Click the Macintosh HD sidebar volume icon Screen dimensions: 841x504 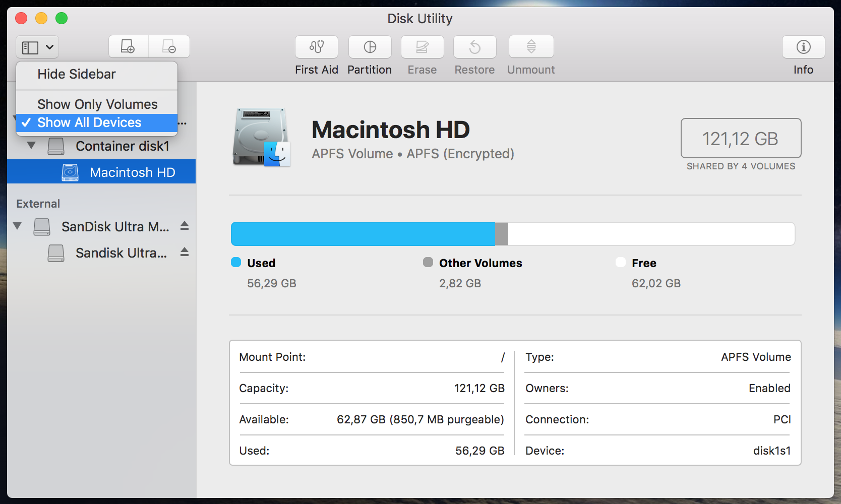pos(70,172)
